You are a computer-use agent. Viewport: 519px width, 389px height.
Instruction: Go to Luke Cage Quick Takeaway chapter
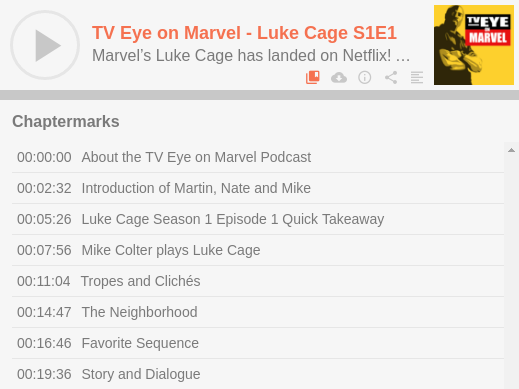(258, 219)
